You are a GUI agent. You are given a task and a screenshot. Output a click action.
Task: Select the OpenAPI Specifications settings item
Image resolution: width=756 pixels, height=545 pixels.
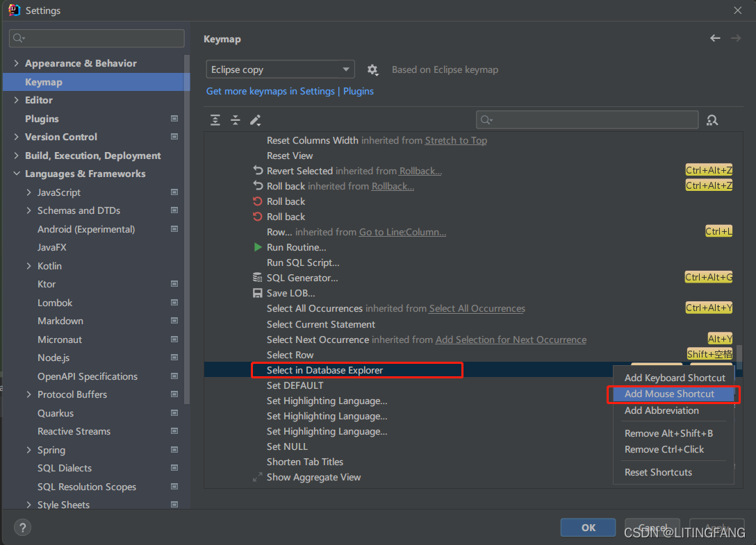click(88, 376)
